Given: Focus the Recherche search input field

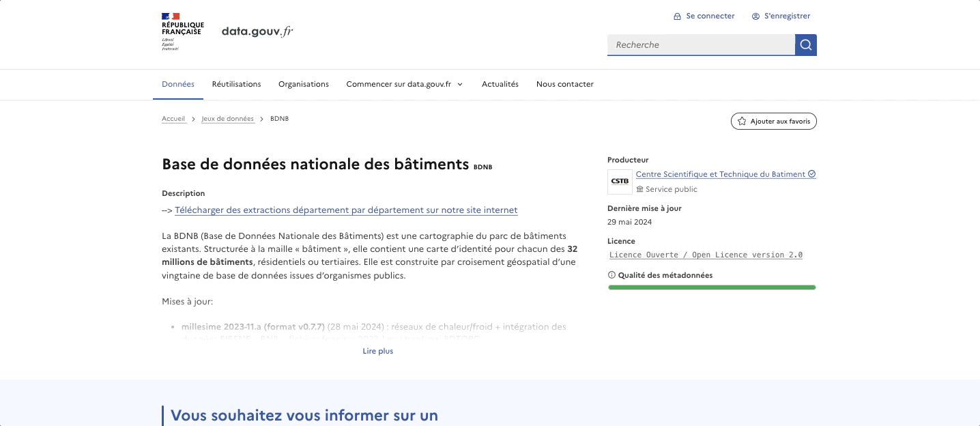Looking at the screenshot, I should pos(701,45).
